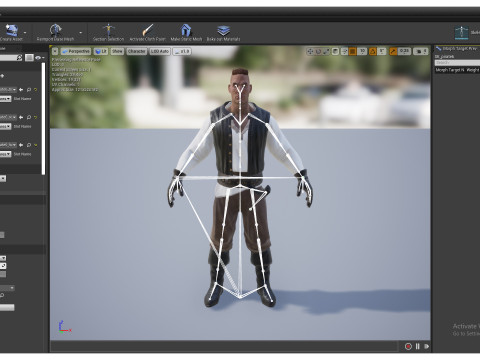Open the grid snap size 10 dropdown
Image resolution: width=480 pixels, height=360 pixels.
pos(362,51)
